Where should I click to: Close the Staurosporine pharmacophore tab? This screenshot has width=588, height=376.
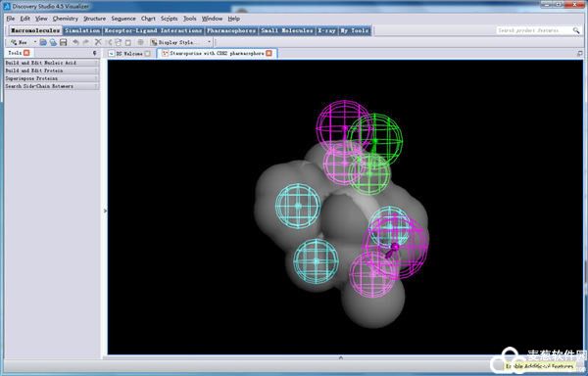click(269, 53)
